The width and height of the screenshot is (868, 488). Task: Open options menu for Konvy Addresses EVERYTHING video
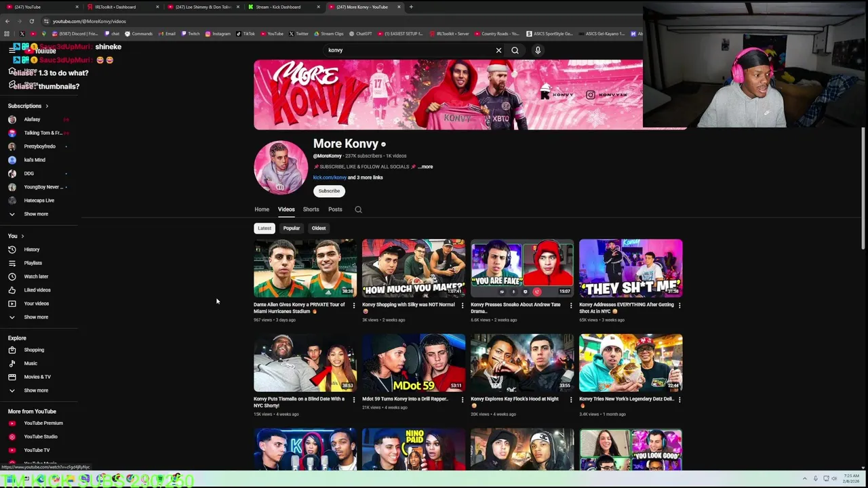(679, 305)
